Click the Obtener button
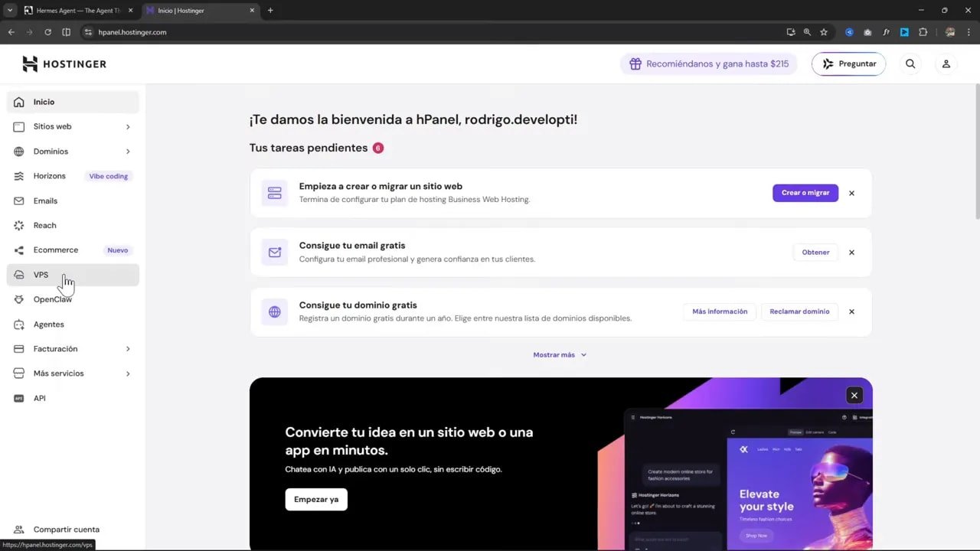The height and width of the screenshot is (551, 980). pos(815,253)
